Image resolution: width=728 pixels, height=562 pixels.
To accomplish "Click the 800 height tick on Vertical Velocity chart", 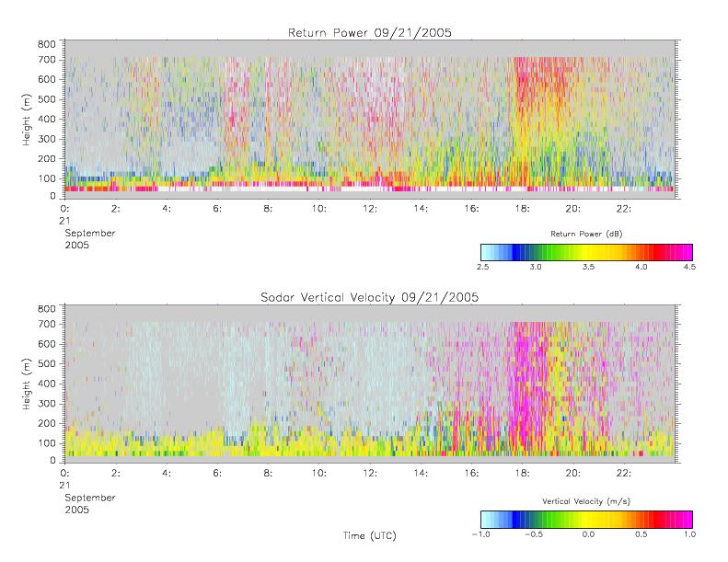I will 46,309.
